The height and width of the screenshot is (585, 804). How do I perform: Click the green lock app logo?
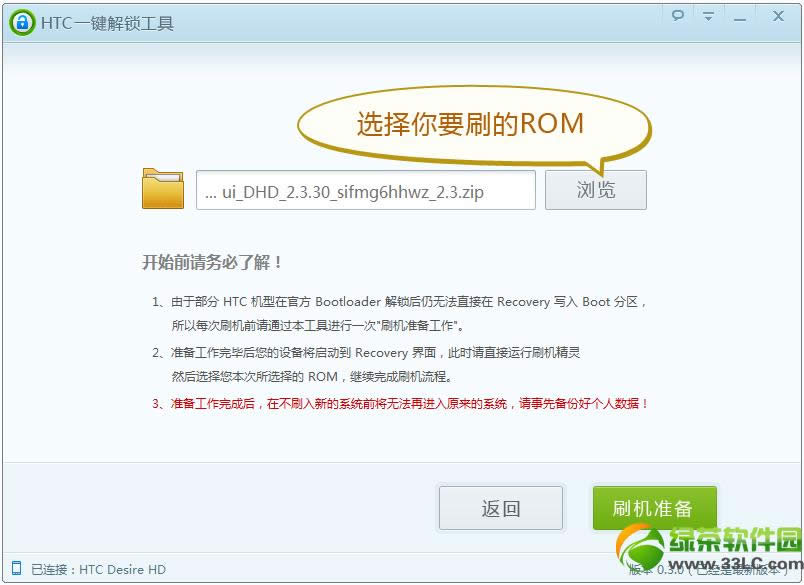point(22,23)
